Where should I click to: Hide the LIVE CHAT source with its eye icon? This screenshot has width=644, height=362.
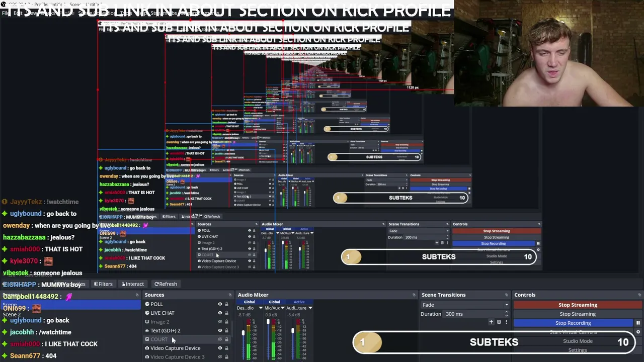pyautogui.click(x=220, y=313)
